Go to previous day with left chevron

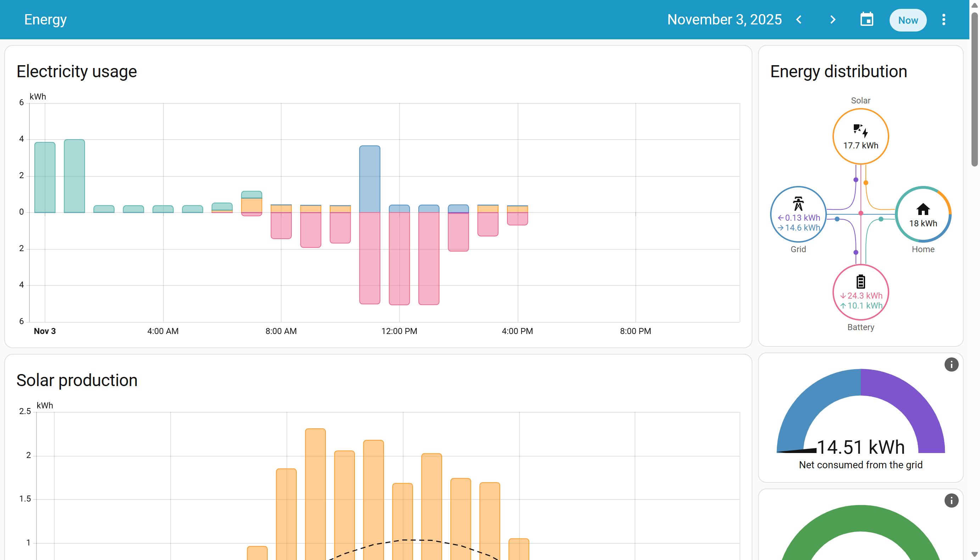pos(799,19)
